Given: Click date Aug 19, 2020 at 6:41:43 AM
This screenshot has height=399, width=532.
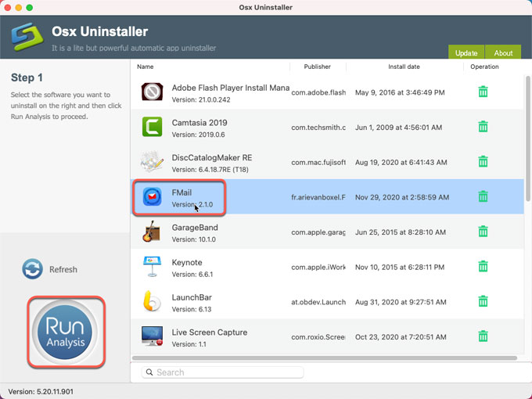Looking at the screenshot, I should pyautogui.click(x=401, y=163).
